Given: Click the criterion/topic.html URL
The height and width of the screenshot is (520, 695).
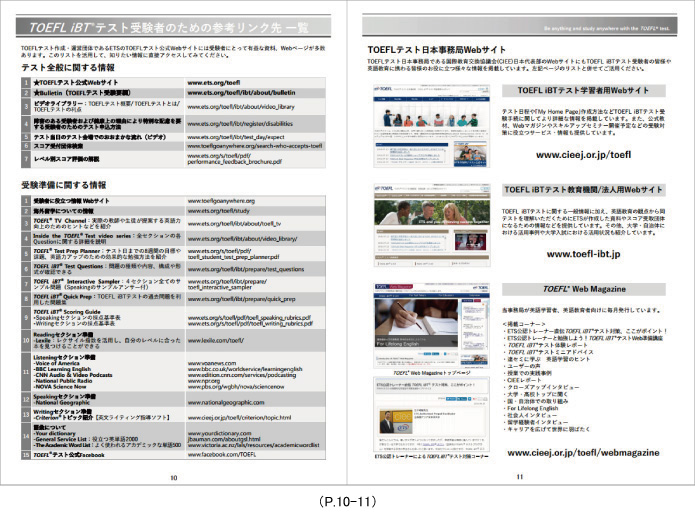Looking at the screenshot, I should (x=239, y=418).
